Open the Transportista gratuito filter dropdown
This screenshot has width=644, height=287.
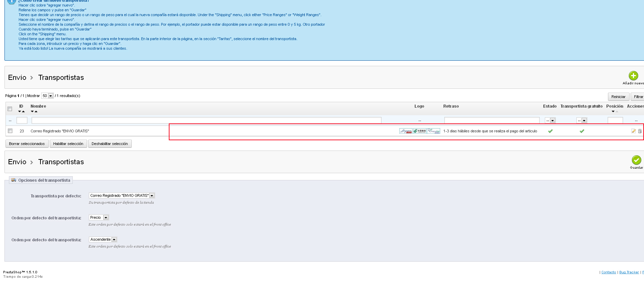point(582,120)
